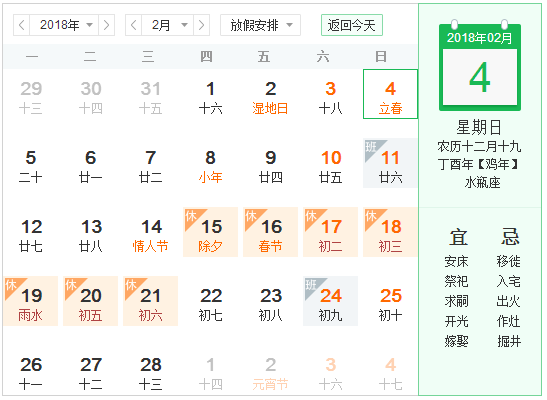Click the 宜 heading
Screen dimensions: 547x400
(x=458, y=237)
